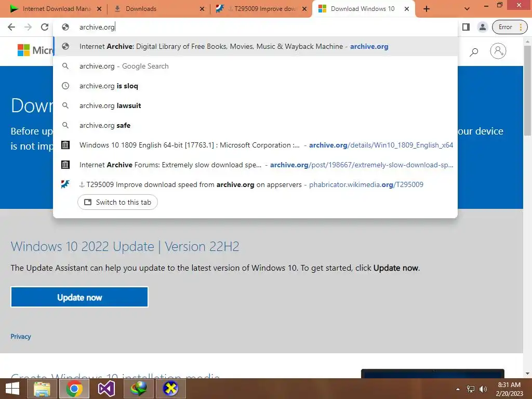Click the browser back arrow
This screenshot has width=532, height=399.
11,27
